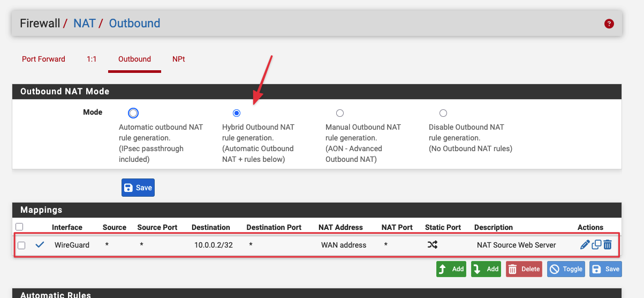Edit the WireGuard mapping with pencil icon
The width and height of the screenshot is (644, 298).
(585, 245)
